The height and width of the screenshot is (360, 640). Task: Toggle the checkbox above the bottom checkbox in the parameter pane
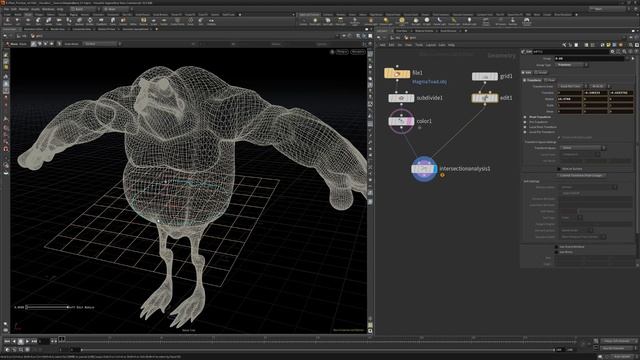pos(556,247)
